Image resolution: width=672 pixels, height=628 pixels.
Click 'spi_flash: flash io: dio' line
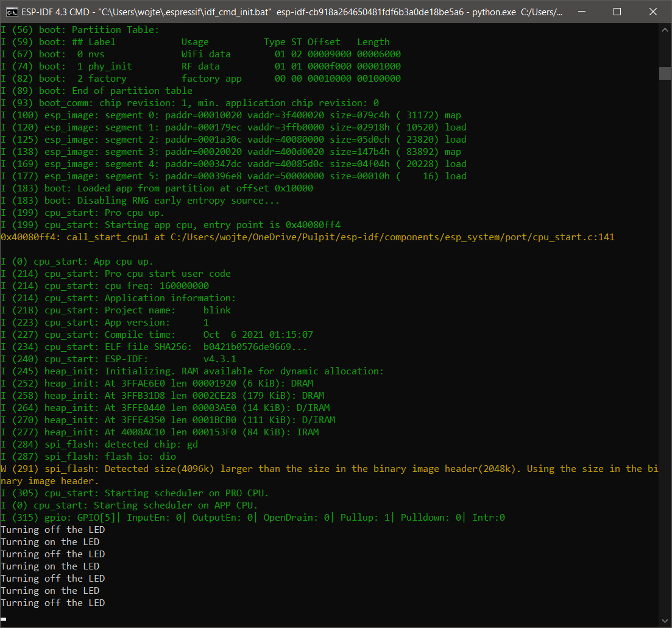point(88,457)
